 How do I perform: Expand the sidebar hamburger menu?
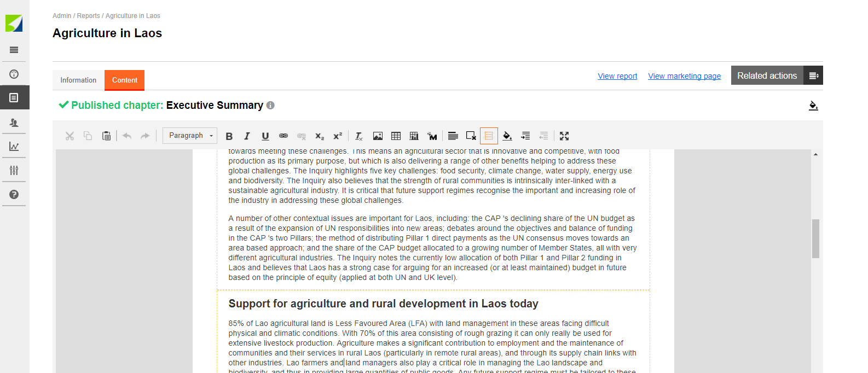coord(14,50)
